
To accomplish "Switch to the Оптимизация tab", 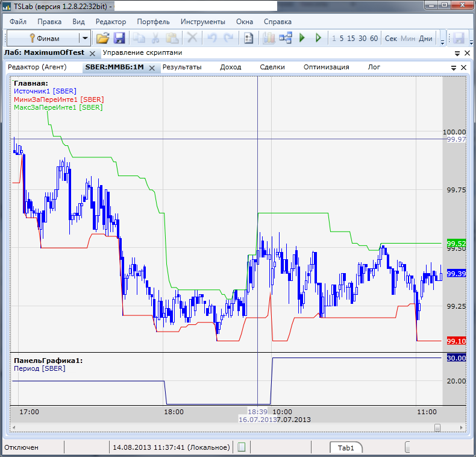I will coord(326,67).
